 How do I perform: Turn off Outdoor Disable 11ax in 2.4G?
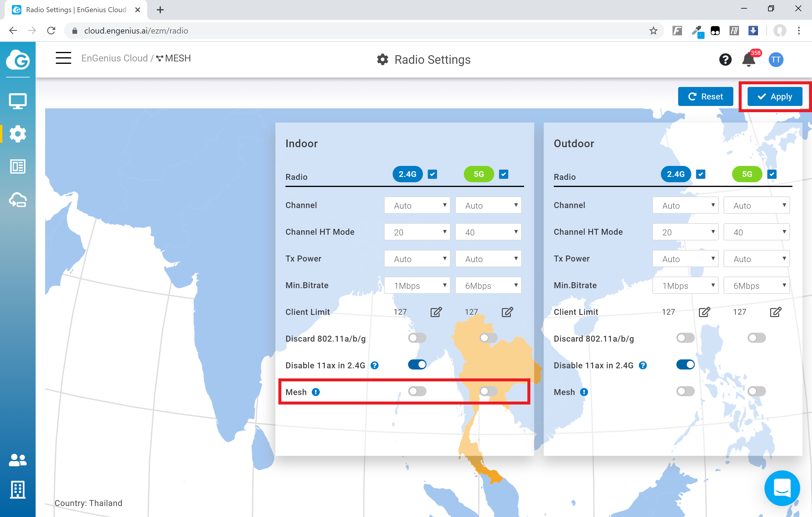pyautogui.click(x=685, y=364)
